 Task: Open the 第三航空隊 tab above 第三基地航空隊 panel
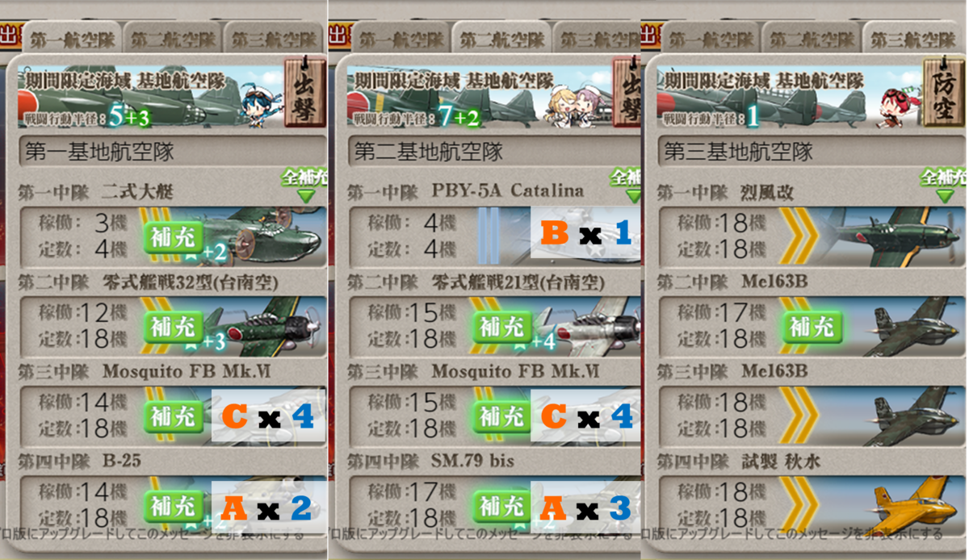coord(912,39)
